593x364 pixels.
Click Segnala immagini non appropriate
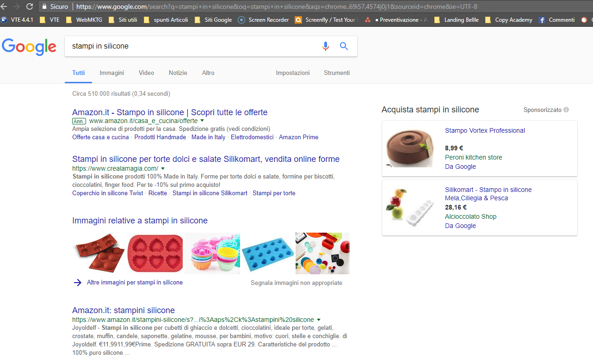tap(296, 283)
